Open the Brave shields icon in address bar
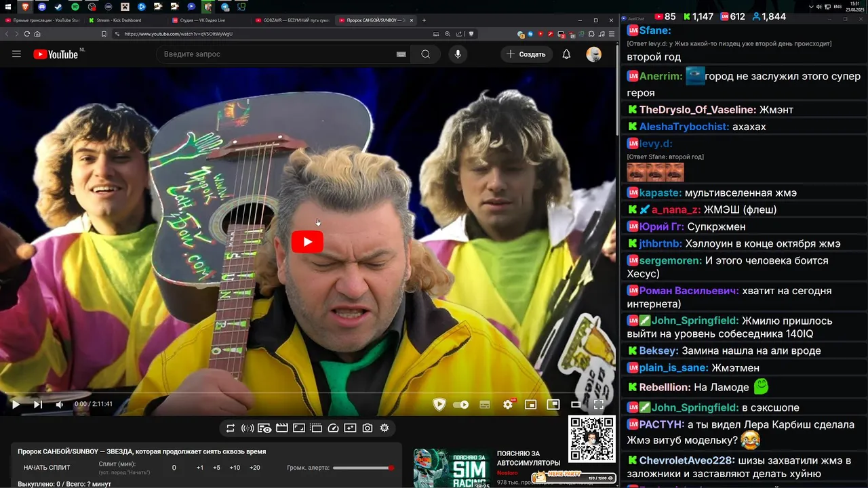The height and width of the screenshot is (488, 868). tap(471, 34)
